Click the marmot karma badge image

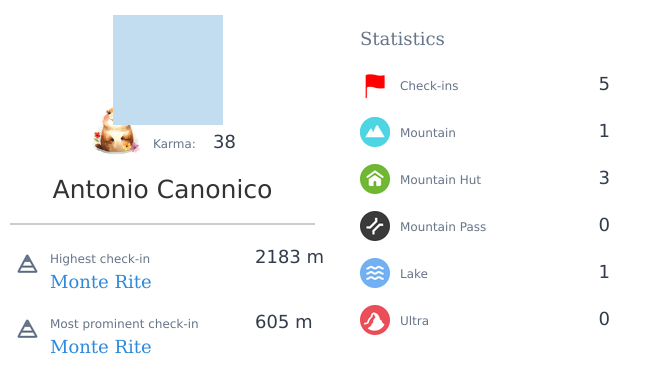116,131
